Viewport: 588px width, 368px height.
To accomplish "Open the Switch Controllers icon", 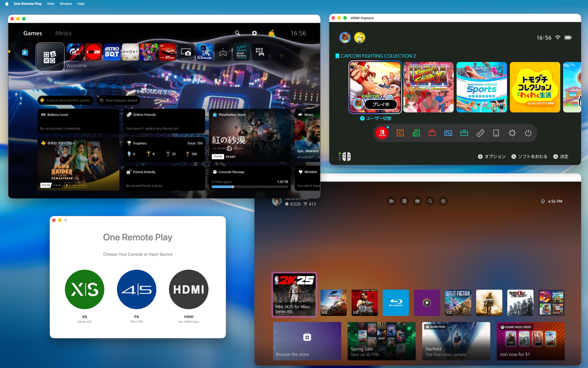I will click(480, 133).
